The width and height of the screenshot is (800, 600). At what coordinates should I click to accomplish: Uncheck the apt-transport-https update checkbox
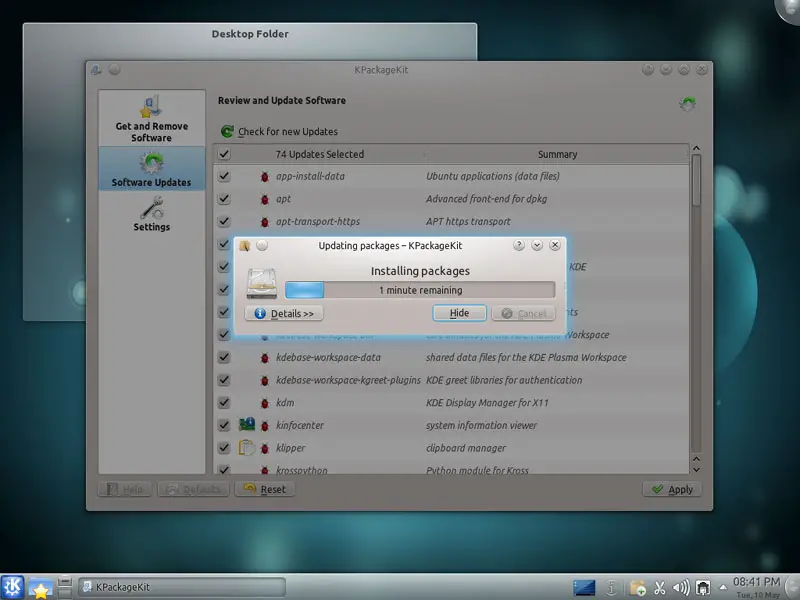(224, 221)
